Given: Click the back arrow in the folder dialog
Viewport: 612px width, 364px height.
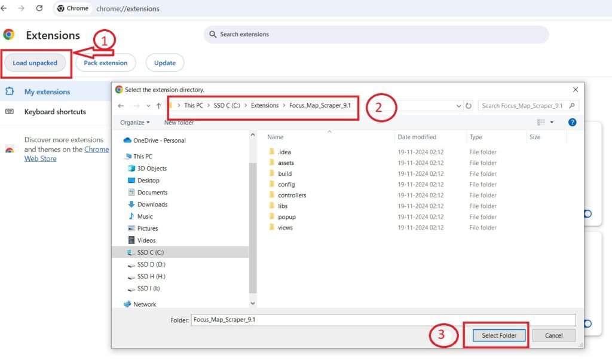Looking at the screenshot, I should 121,105.
